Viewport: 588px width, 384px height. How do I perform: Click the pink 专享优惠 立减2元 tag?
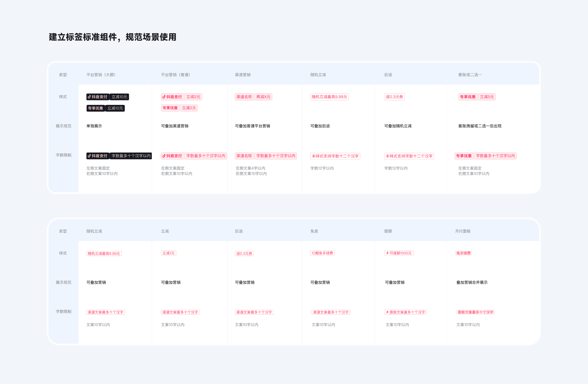point(179,108)
